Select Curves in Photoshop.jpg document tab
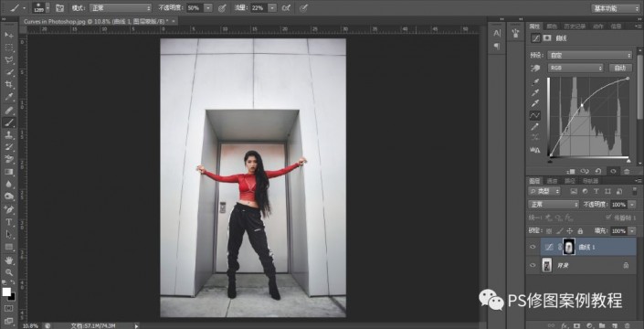 tap(99, 21)
